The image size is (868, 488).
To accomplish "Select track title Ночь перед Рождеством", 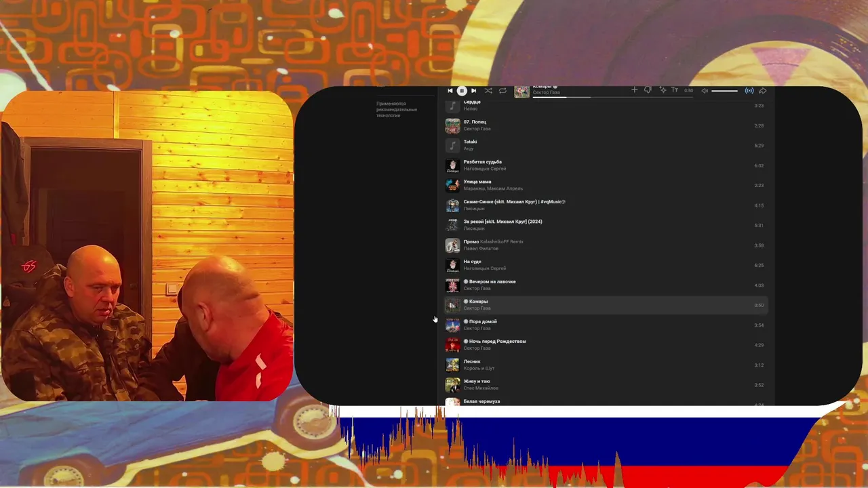I will pos(497,342).
